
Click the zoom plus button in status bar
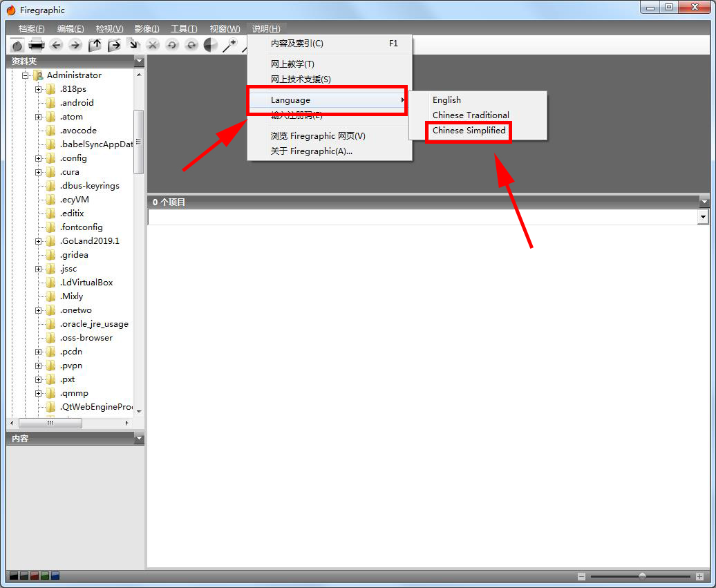[x=699, y=576]
